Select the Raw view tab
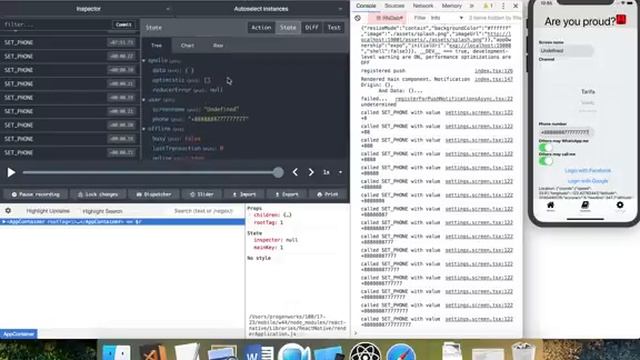640x360 pixels. 218,45
